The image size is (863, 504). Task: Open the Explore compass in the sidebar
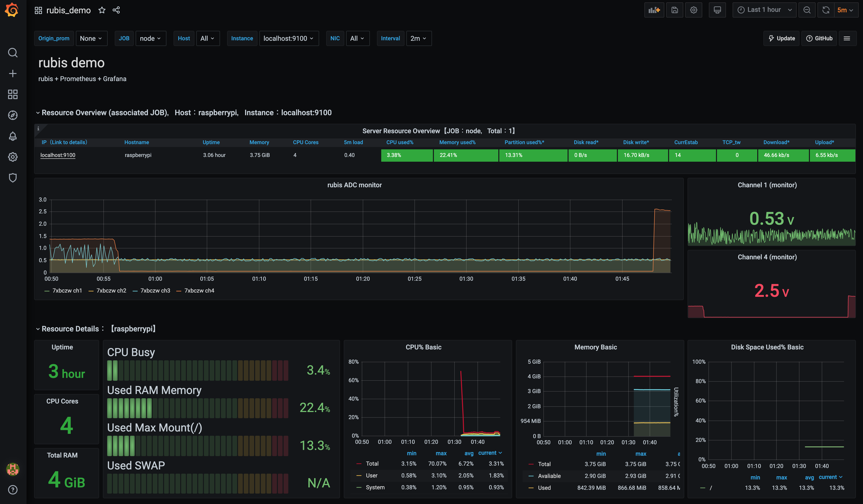(13, 115)
